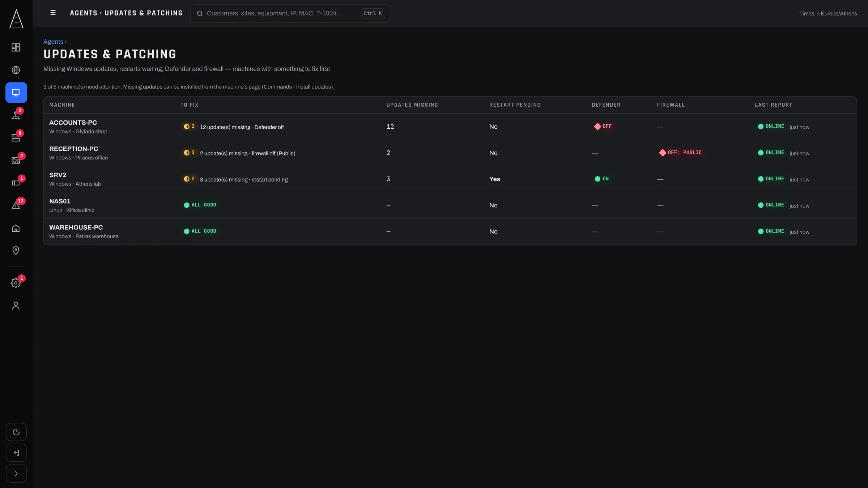Screen dimensions: 868x488
Task: Focus the global search input field
Action: tap(289, 13)
